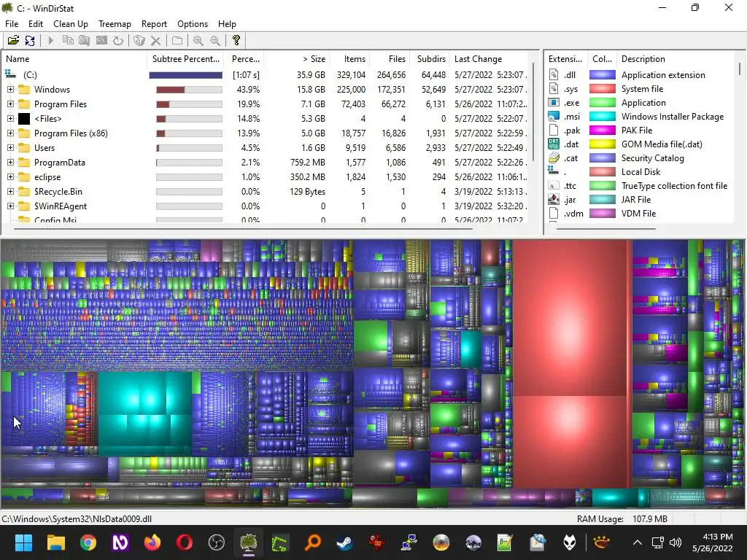
Task: Expand the <Files> node
Action: click(x=10, y=119)
